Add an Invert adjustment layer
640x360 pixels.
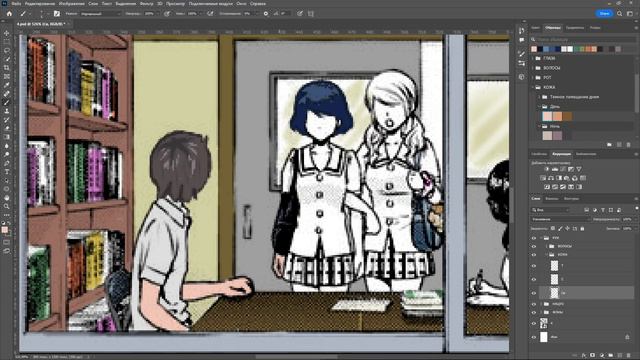[x=547, y=187]
